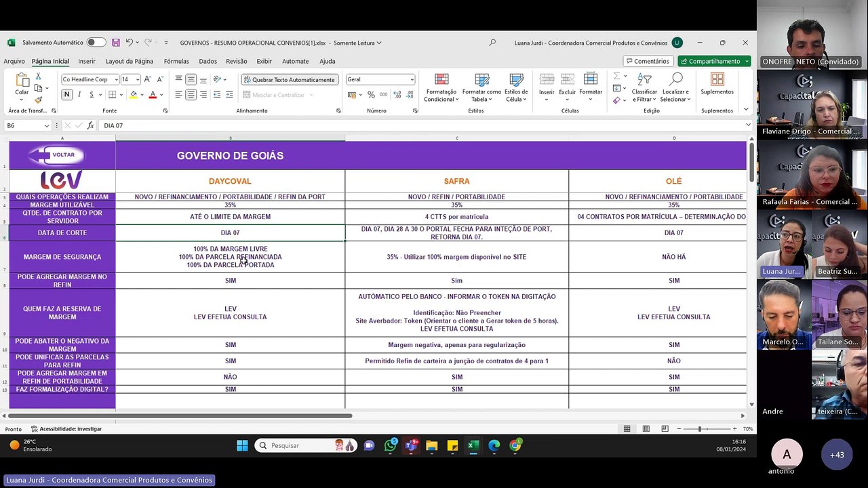Toggle horizontal center alignment

(191, 95)
